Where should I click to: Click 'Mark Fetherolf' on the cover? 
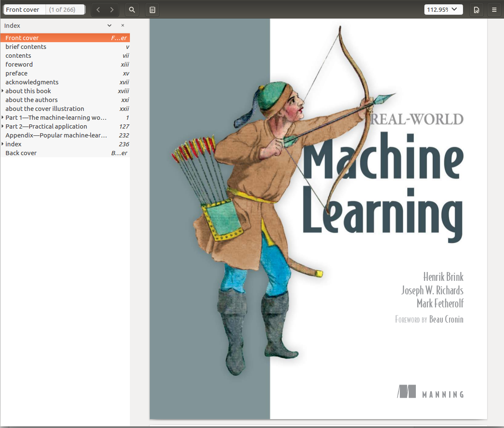tap(440, 303)
